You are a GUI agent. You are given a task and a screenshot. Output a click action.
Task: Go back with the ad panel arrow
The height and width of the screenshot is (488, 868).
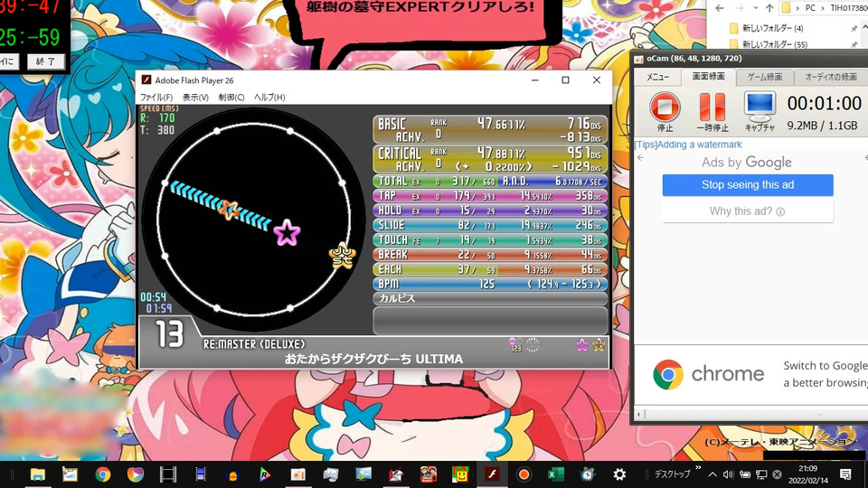point(640,158)
